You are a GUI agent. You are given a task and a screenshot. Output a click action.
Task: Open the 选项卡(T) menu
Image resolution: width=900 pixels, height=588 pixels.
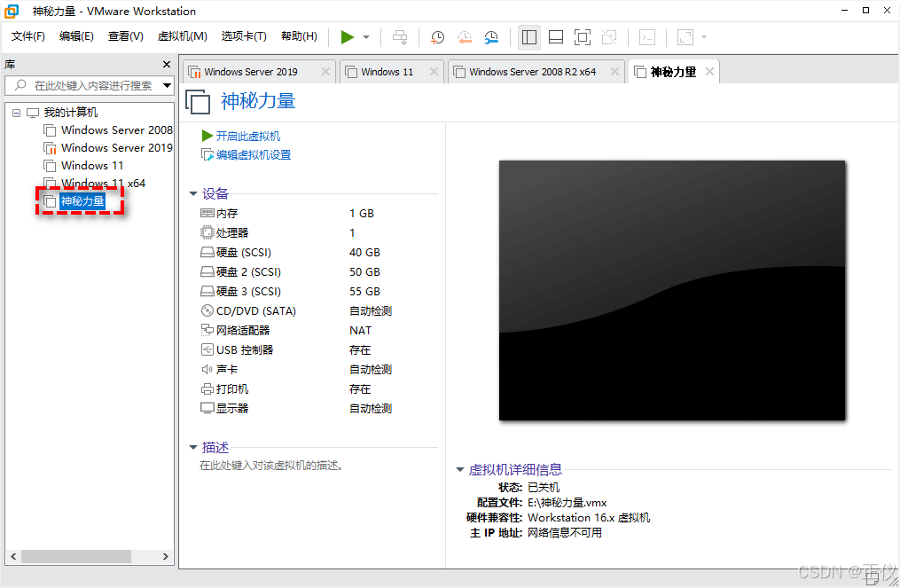244,36
